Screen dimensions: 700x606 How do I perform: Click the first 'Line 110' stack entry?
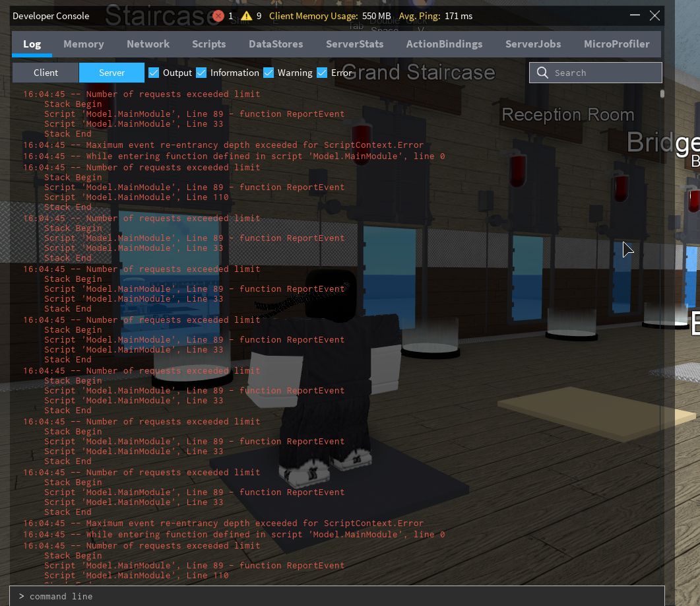(x=137, y=197)
